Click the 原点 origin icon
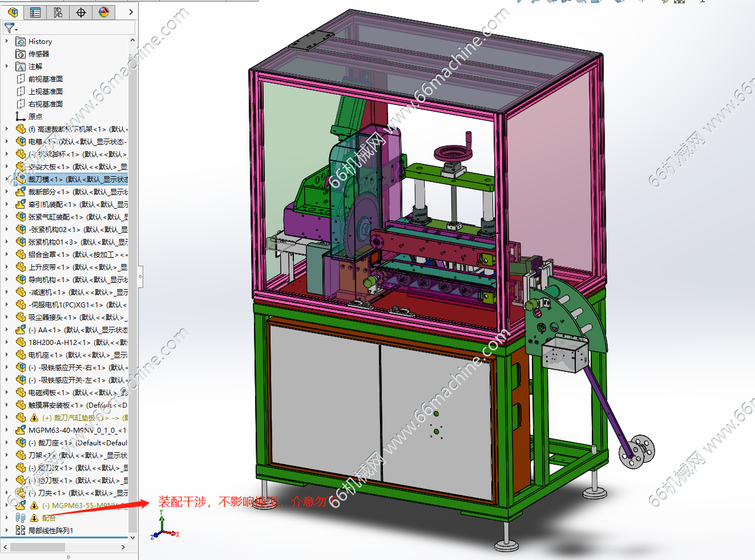The image size is (755, 560). [21, 117]
